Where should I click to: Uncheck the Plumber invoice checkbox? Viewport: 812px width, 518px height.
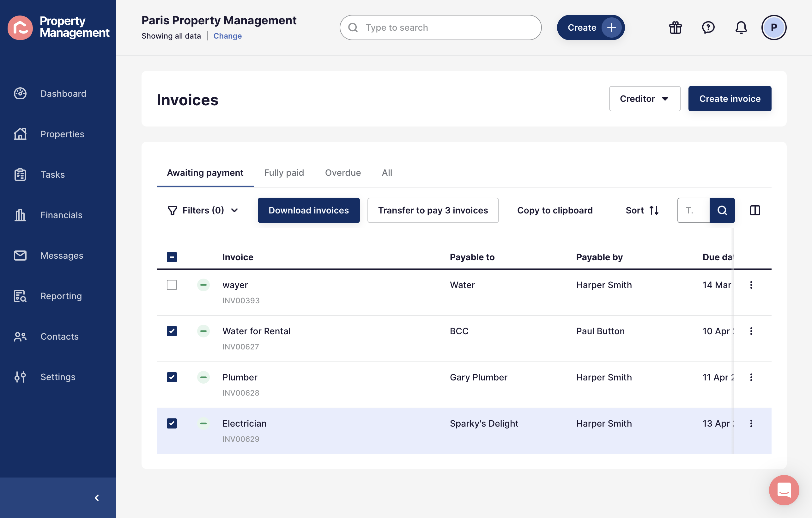(172, 377)
